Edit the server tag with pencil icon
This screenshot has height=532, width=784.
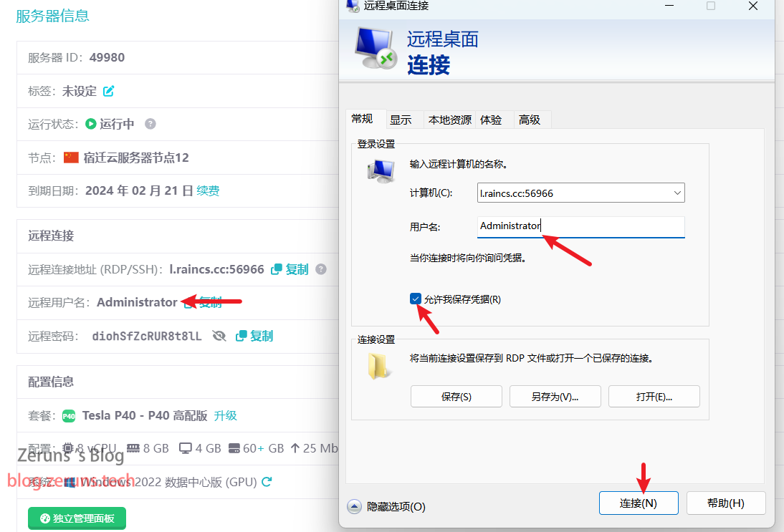pyautogui.click(x=108, y=91)
